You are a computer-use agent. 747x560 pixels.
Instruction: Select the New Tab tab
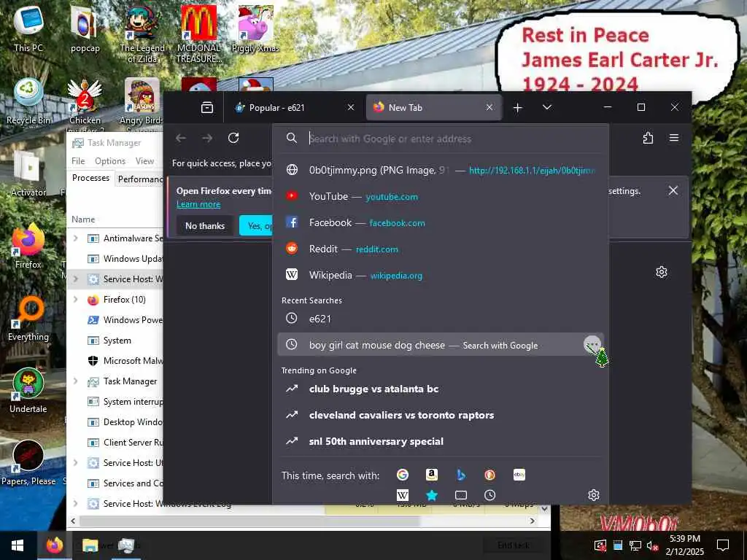(434, 108)
